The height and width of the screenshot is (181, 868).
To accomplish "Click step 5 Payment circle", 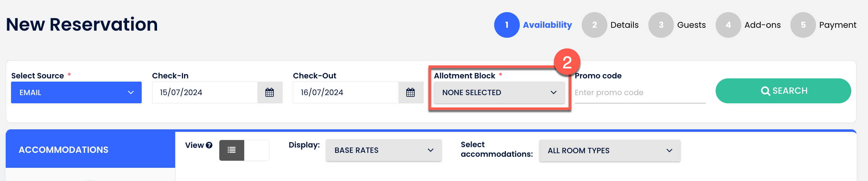I will (803, 25).
